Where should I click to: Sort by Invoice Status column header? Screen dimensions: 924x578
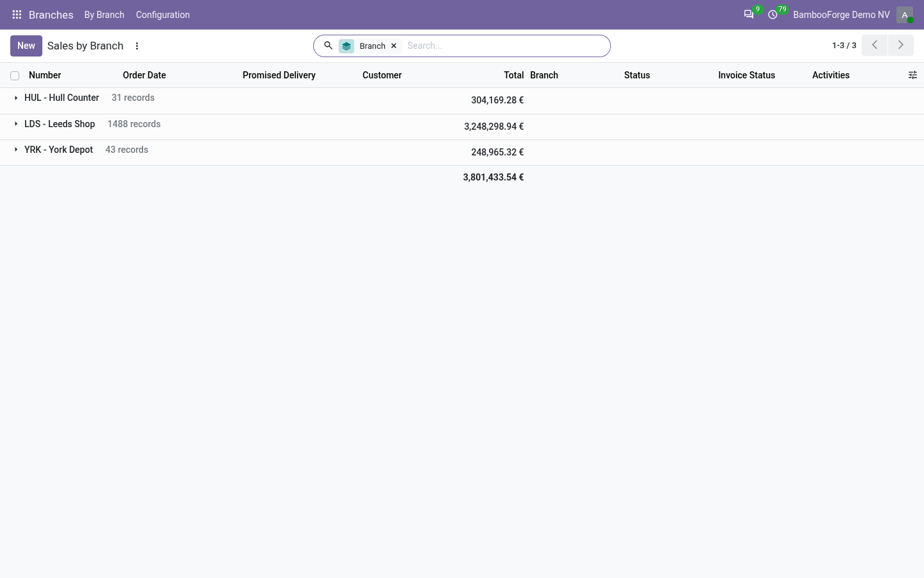(746, 75)
